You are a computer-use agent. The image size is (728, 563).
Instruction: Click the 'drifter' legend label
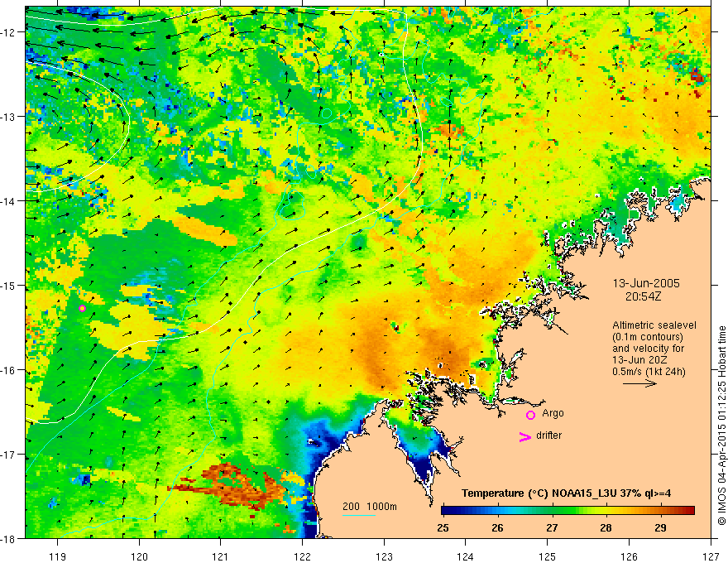click(x=548, y=435)
